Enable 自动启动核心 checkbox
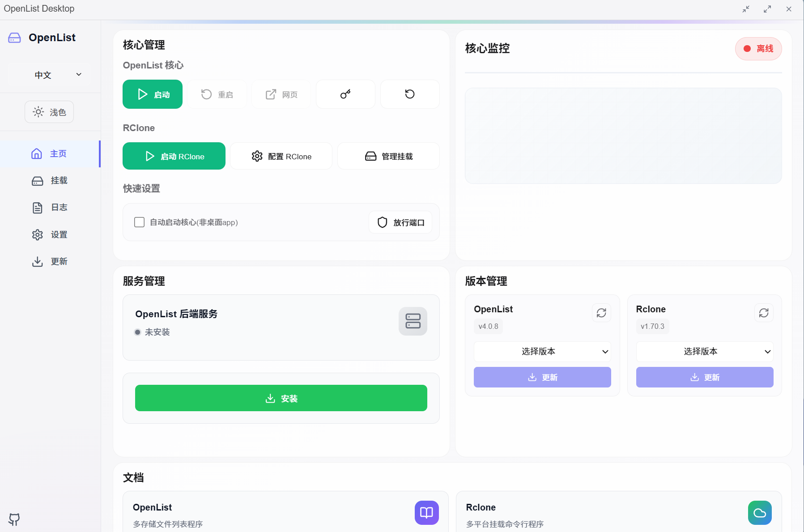 pos(140,222)
